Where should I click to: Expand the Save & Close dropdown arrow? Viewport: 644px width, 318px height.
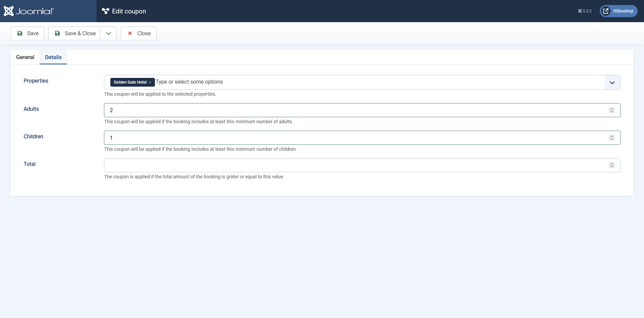point(108,33)
